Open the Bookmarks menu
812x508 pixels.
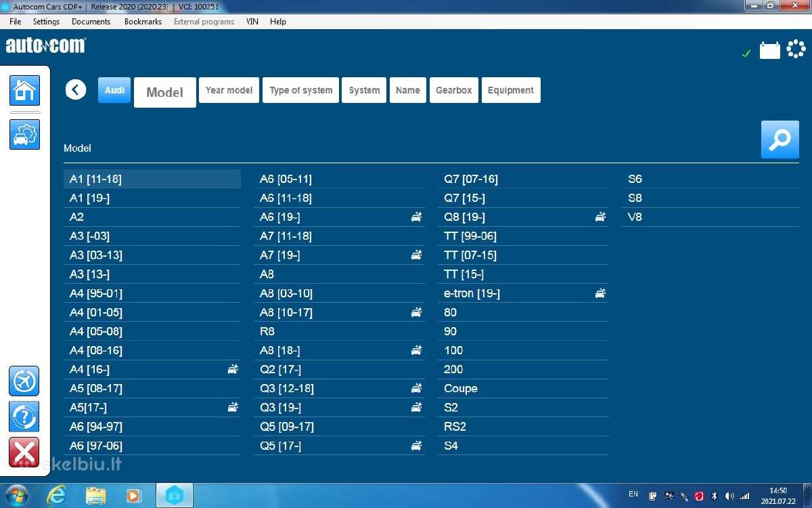point(143,22)
